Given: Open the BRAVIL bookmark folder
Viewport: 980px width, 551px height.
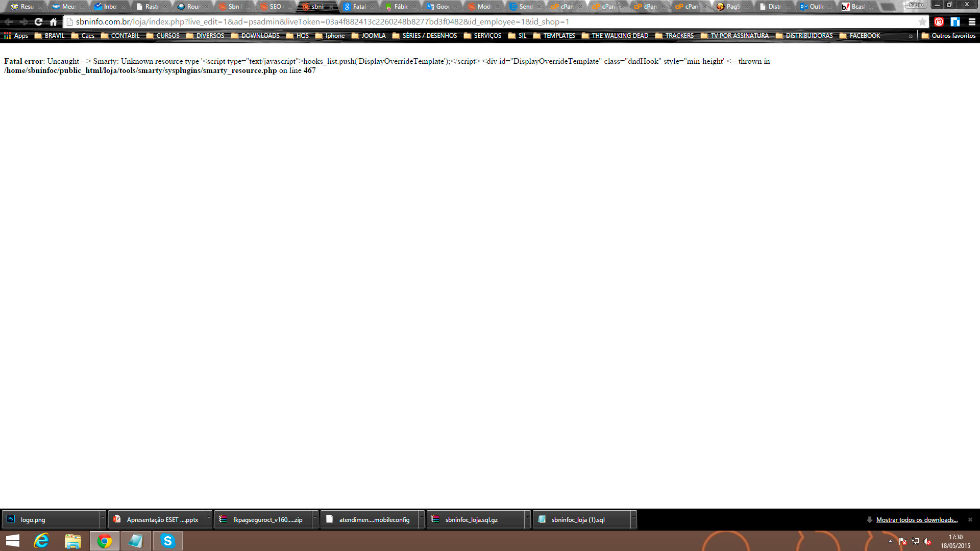Looking at the screenshot, I should click(50, 36).
